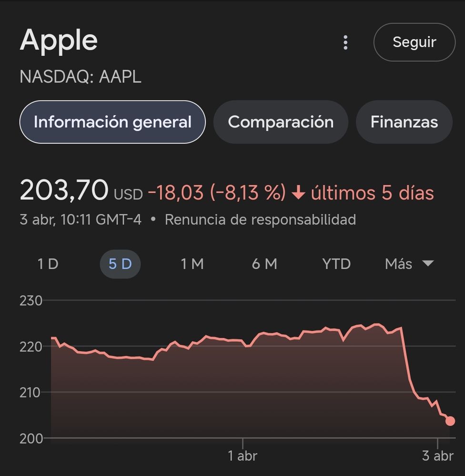This screenshot has width=465, height=476.
Task: Open the three-dot options menu
Action: point(345,42)
